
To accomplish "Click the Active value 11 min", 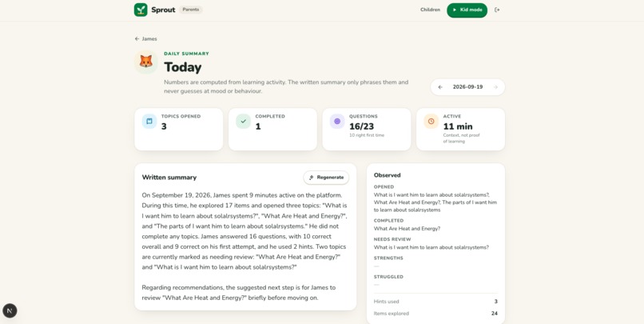I will pyautogui.click(x=458, y=126).
